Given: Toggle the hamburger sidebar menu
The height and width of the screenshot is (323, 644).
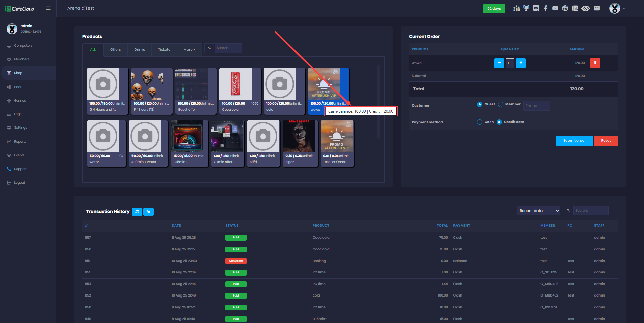Looking at the screenshot, I should tap(48, 8).
